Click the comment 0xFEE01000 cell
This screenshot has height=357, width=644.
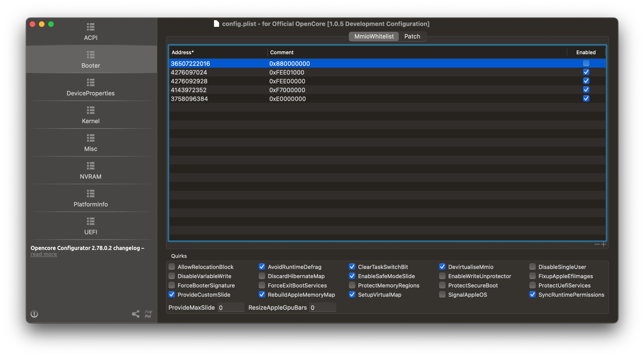click(x=287, y=72)
